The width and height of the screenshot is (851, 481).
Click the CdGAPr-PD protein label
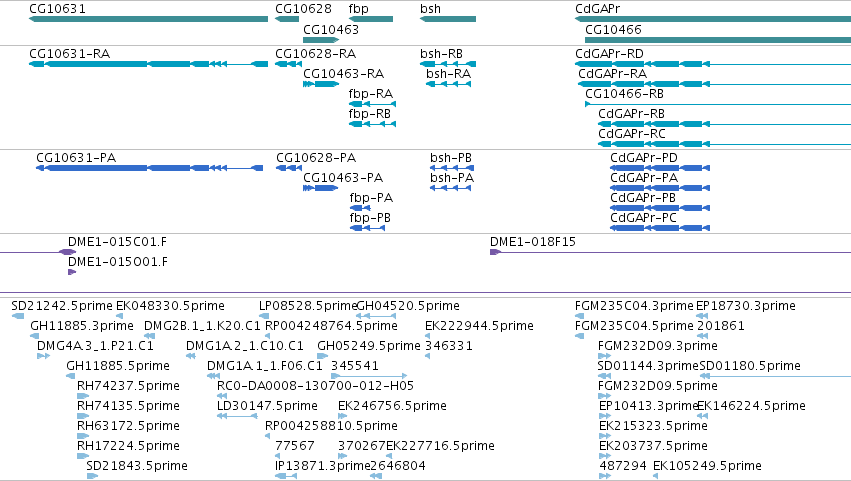(644, 158)
